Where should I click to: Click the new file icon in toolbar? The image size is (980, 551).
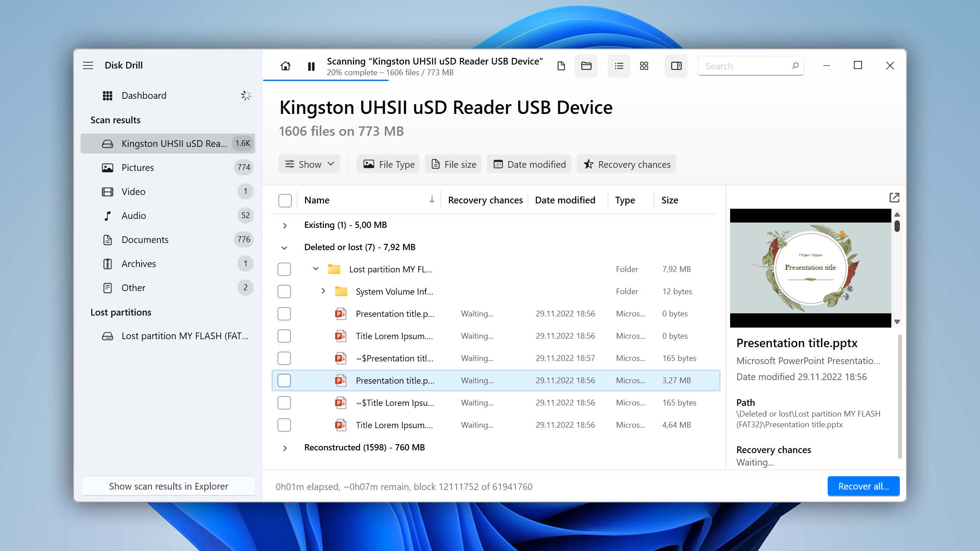coord(561,65)
